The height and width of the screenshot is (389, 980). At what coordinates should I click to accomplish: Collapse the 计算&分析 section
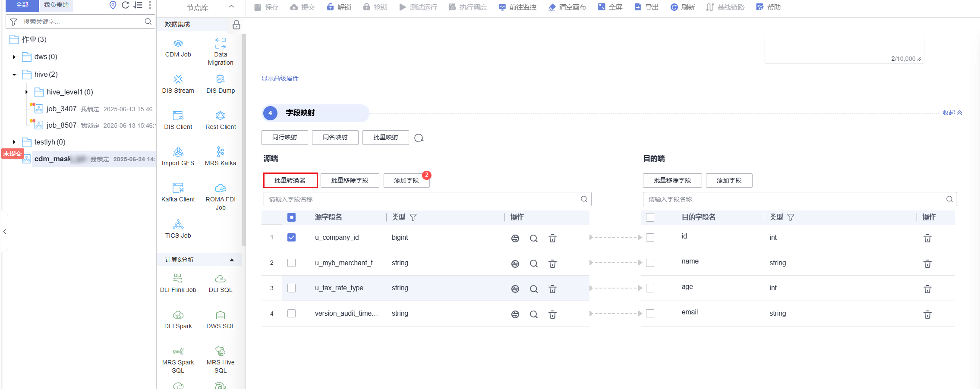click(232, 260)
